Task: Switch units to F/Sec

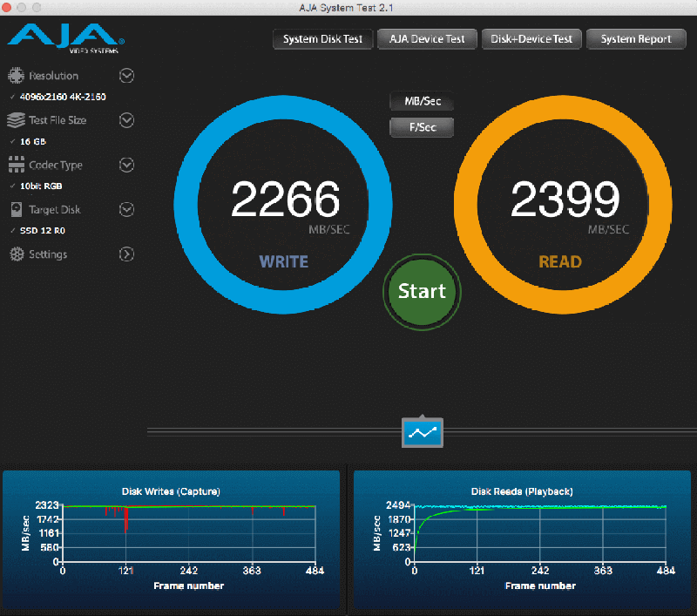Action: (423, 127)
